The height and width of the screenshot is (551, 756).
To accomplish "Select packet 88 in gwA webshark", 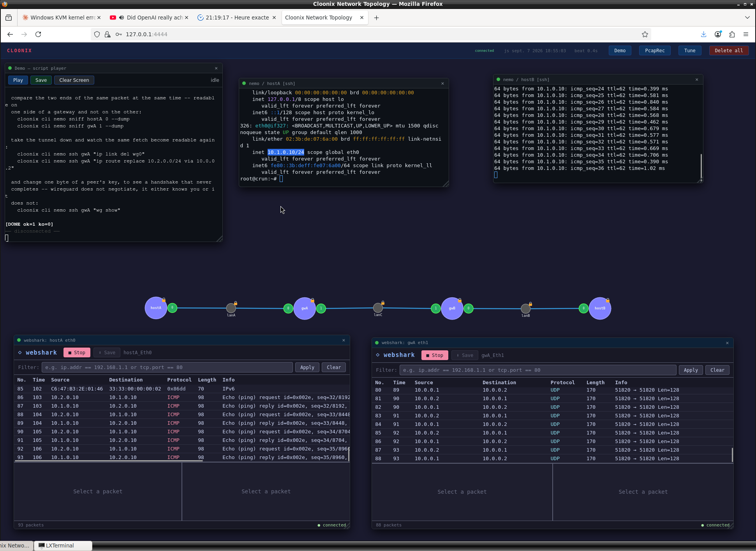I will tap(552, 459).
